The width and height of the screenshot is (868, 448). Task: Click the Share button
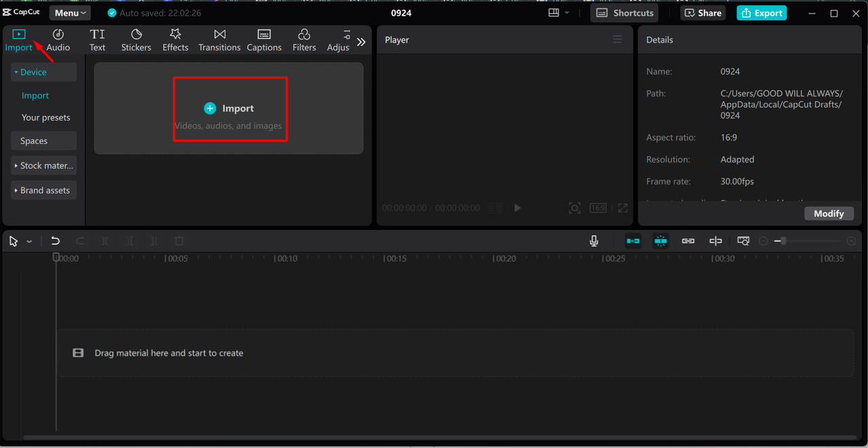pyautogui.click(x=703, y=13)
